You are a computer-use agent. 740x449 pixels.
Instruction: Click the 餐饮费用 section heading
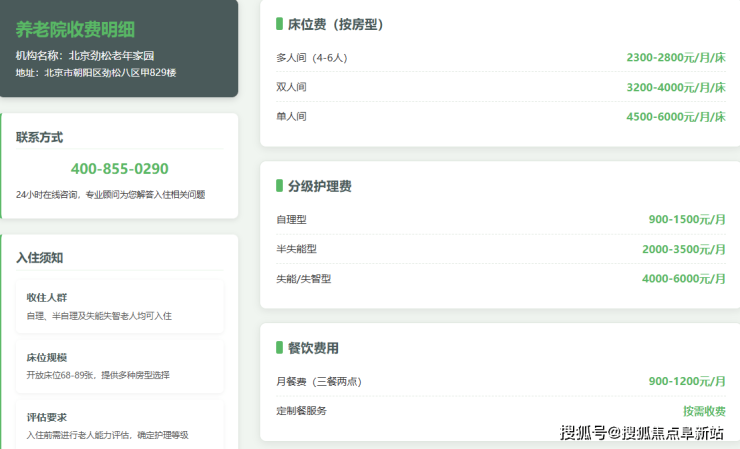coord(313,348)
